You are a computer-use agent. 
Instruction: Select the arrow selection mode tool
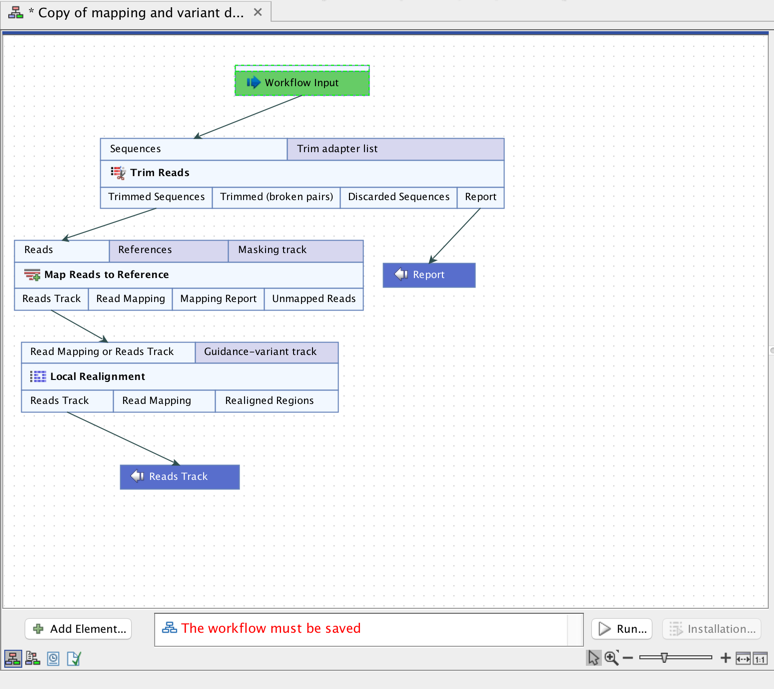tap(594, 658)
